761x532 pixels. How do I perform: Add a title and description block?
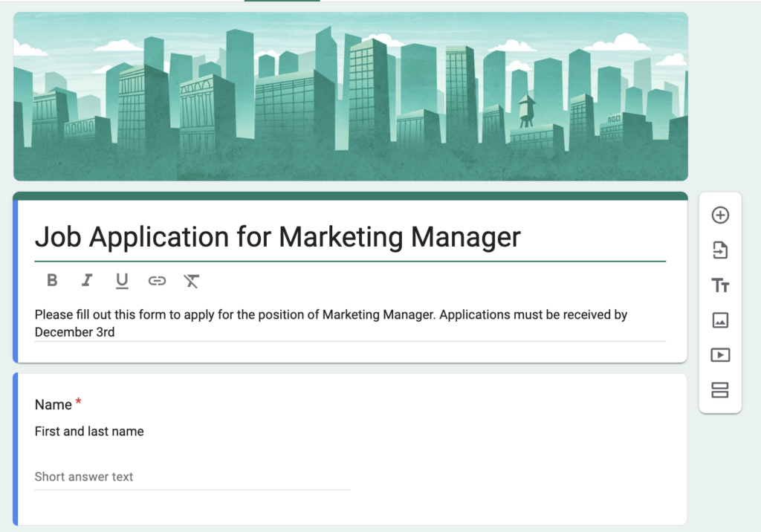click(x=719, y=285)
